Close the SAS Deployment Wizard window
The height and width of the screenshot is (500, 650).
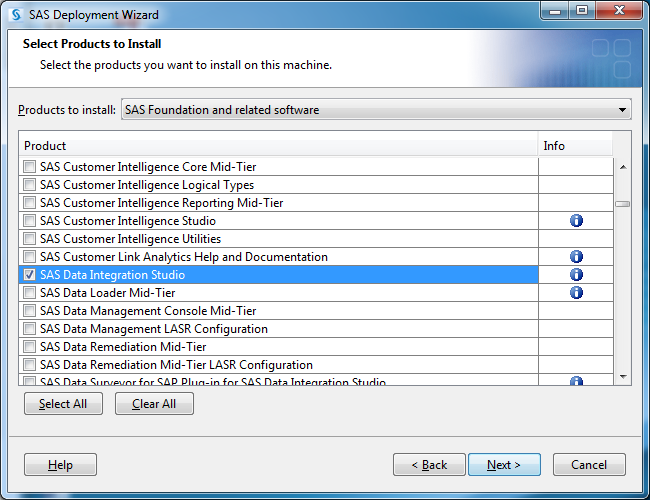pos(619,11)
